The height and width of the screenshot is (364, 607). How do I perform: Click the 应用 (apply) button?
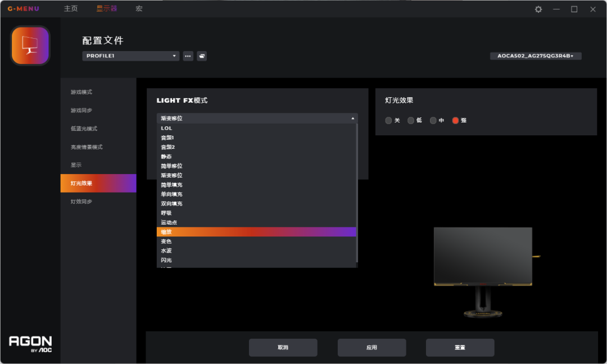coord(372,347)
